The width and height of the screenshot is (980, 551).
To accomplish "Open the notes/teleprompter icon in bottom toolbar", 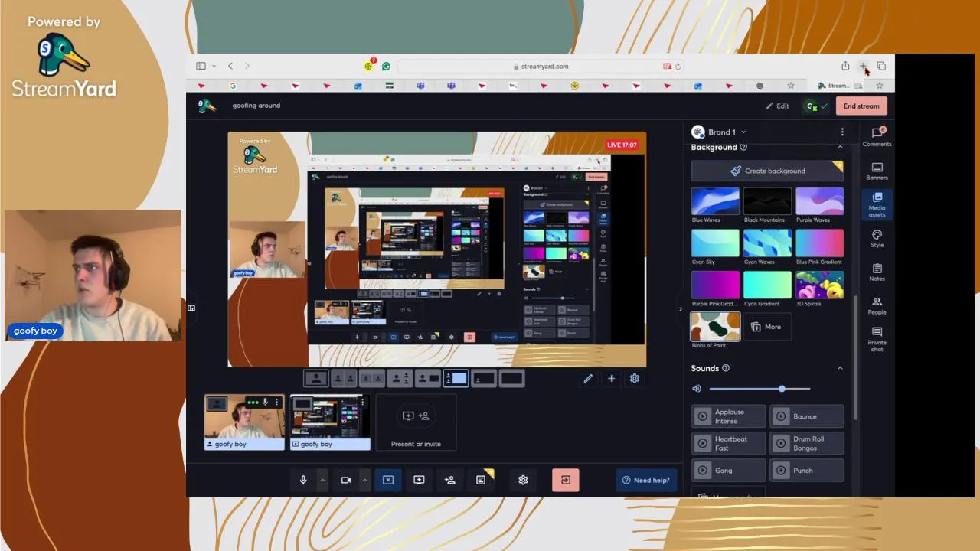I will point(481,480).
